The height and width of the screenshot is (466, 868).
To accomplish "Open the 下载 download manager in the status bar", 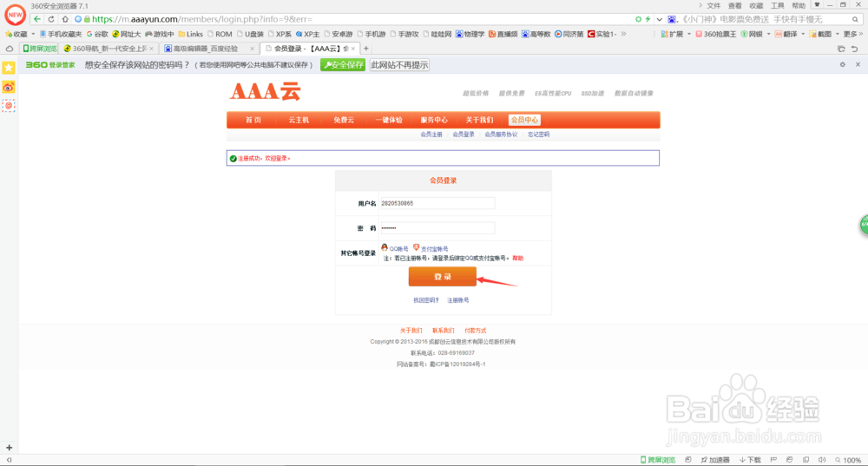I will (750, 460).
